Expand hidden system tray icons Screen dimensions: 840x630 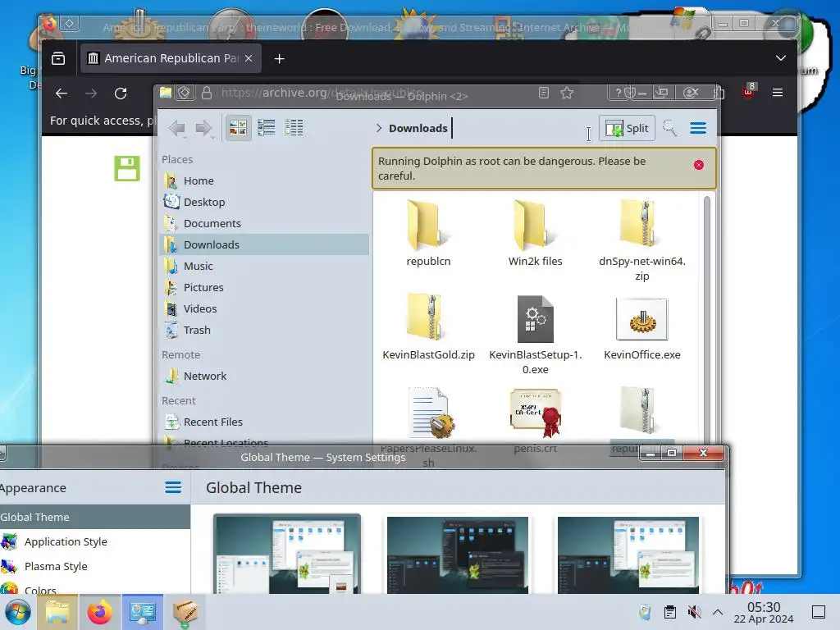(x=718, y=612)
